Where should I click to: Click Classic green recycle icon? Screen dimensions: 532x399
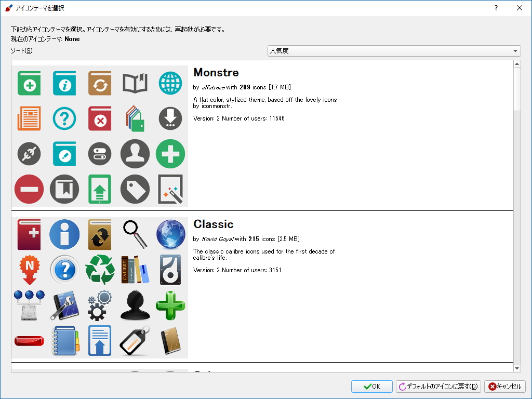pyautogui.click(x=100, y=270)
